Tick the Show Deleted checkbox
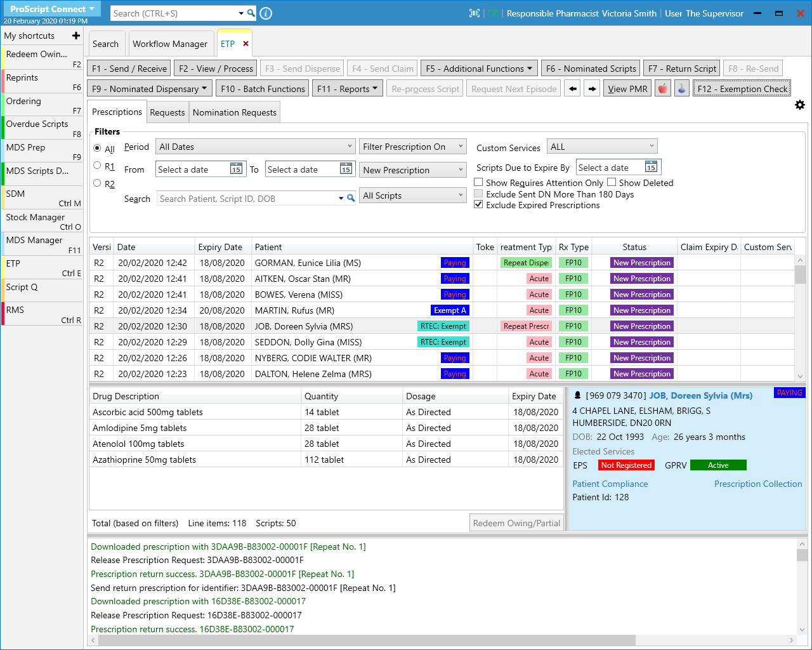 pos(612,182)
